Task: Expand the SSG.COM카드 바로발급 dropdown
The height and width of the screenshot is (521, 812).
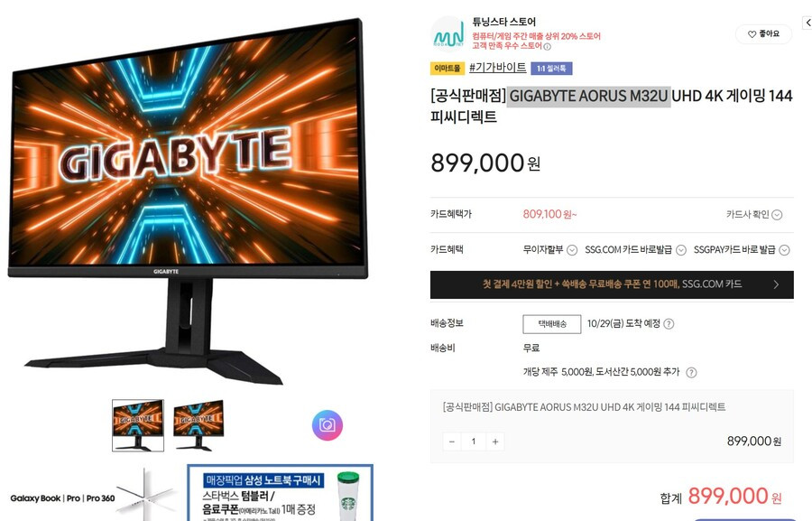Action: (635, 250)
